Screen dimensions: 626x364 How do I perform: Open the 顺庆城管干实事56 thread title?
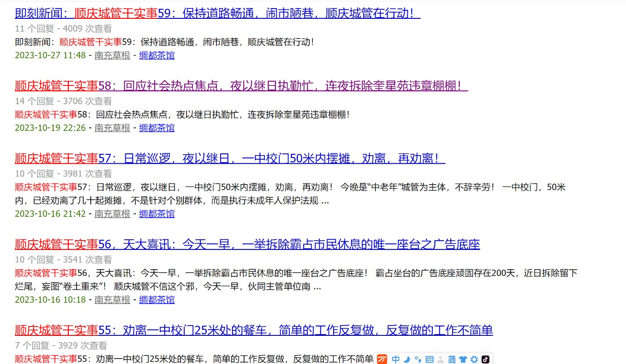pyautogui.click(x=247, y=244)
